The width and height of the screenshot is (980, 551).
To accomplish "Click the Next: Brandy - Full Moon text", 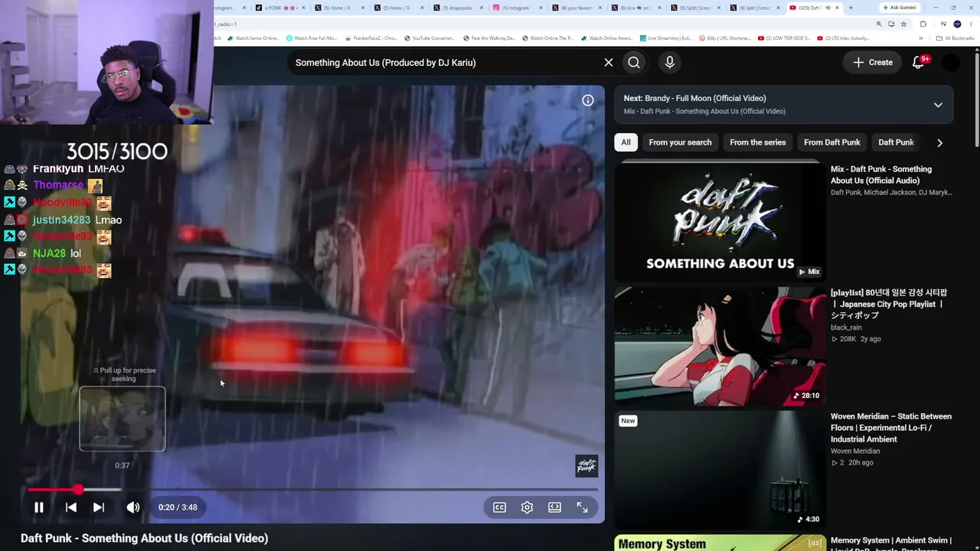I will point(695,98).
